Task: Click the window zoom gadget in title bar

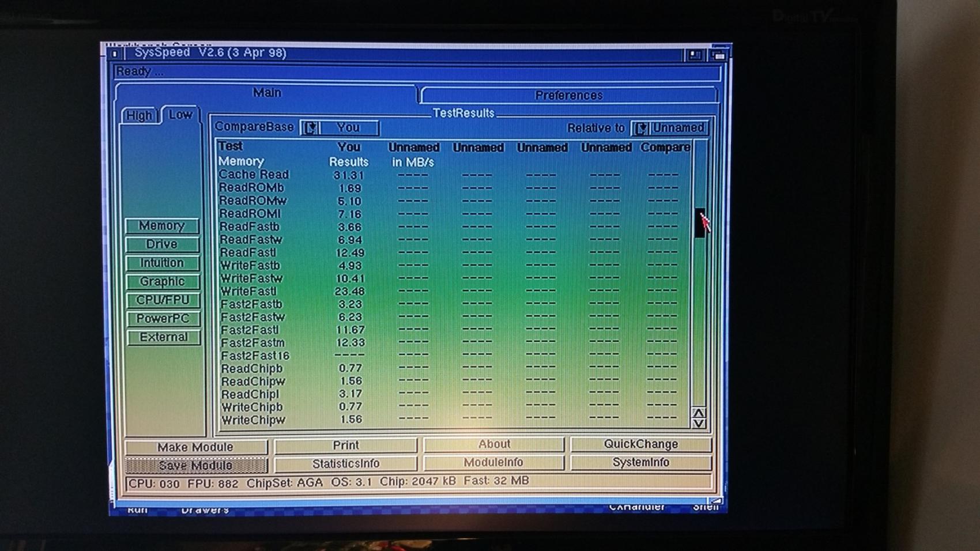Action: [695, 55]
